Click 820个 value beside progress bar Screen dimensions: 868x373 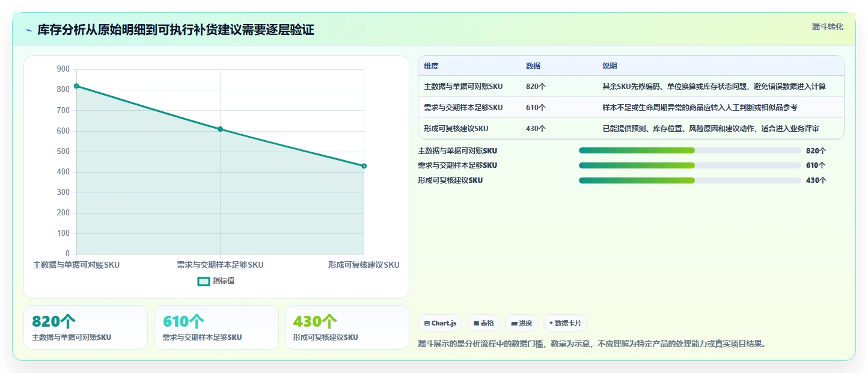[x=816, y=150]
